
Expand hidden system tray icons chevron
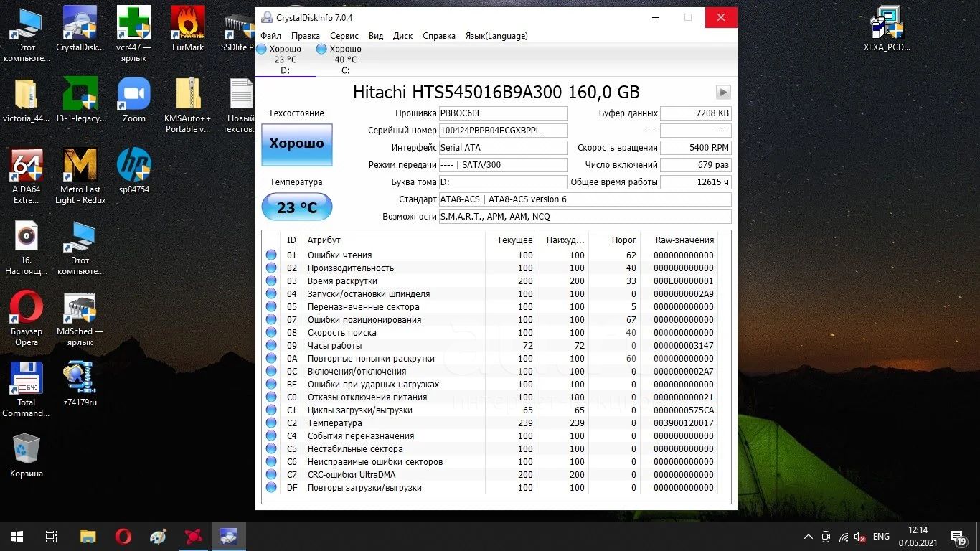click(x=809, y=537)
